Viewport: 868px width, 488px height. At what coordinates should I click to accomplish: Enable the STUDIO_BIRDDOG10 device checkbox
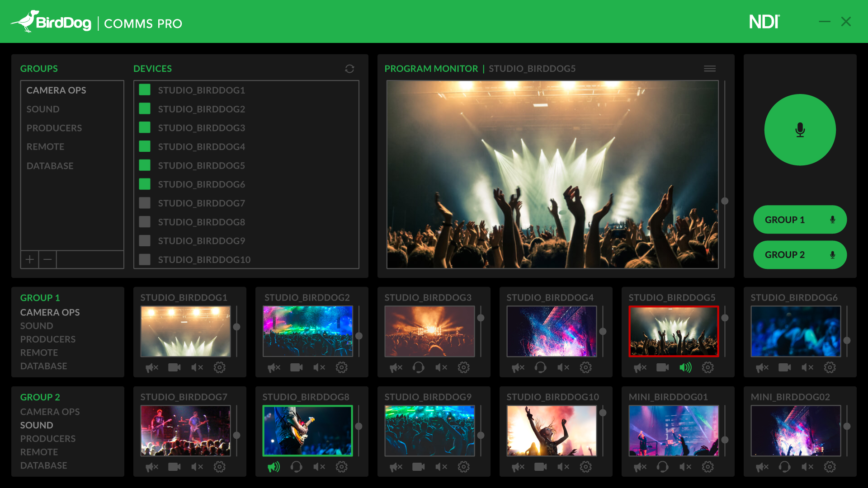point(145,259)
